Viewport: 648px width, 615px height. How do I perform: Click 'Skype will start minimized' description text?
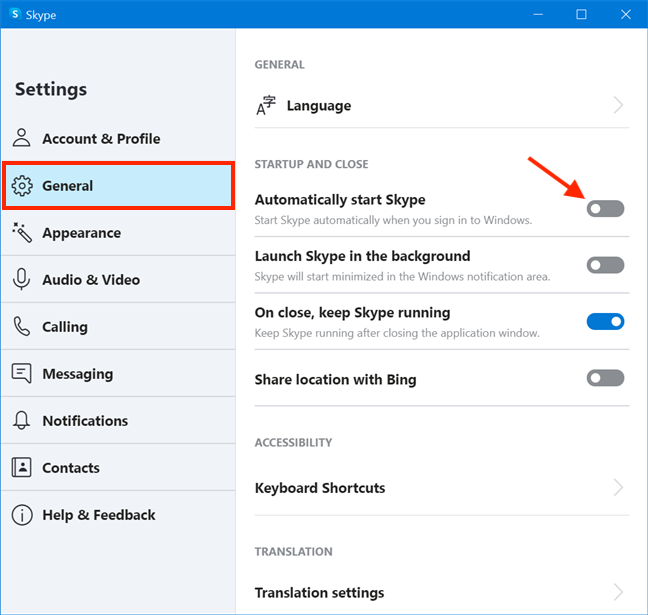tap(402, 277)
